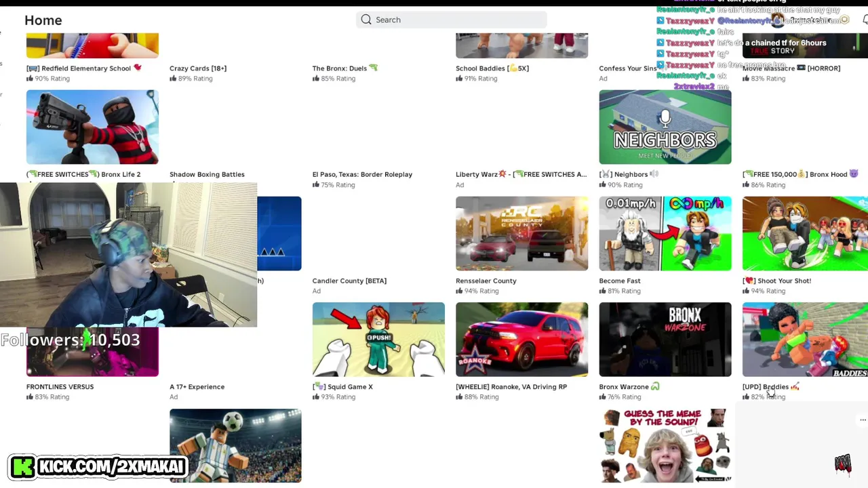
Task: Open the Shoot Your Shot thumbnail
Action: [x=805, y=233]
